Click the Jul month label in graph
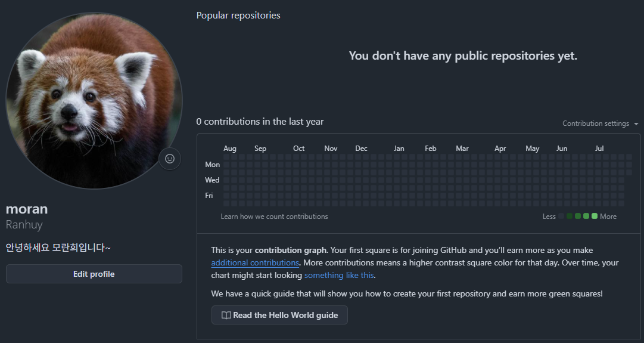The height and width of the screenshot is (343, 644). coord(599,149)
